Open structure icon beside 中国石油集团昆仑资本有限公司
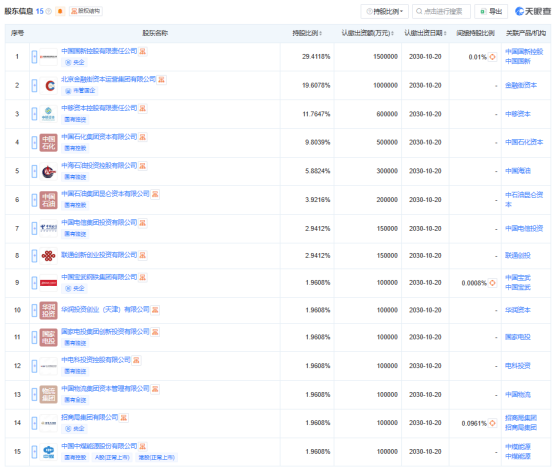Image resolution: width=553 pixels, height=473 pixels. [x=155, y=194]
